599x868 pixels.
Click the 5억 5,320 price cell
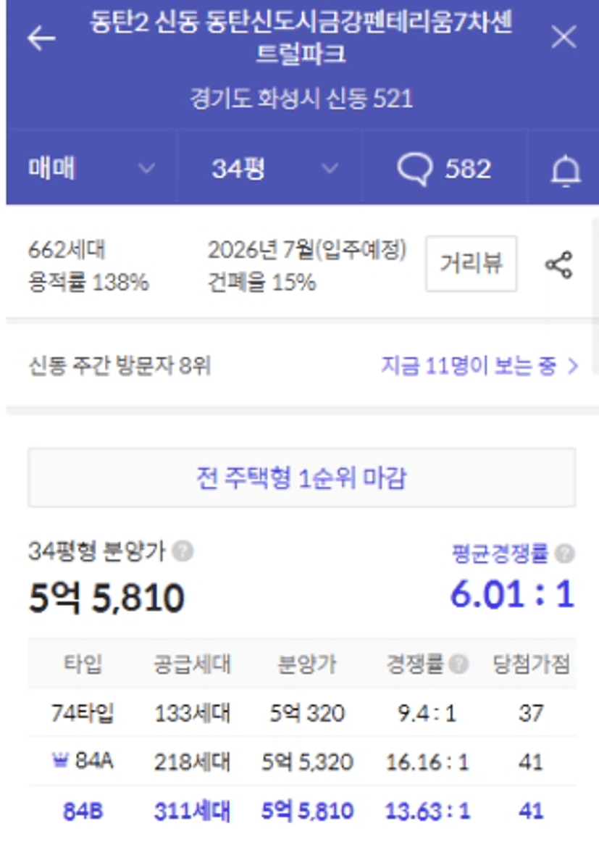(307, 762)
